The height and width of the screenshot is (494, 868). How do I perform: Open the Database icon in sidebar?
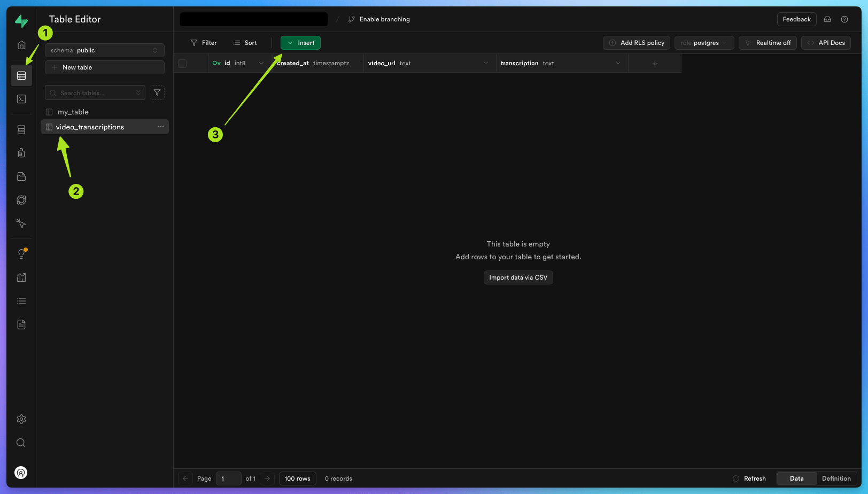[x=21, y=130]
